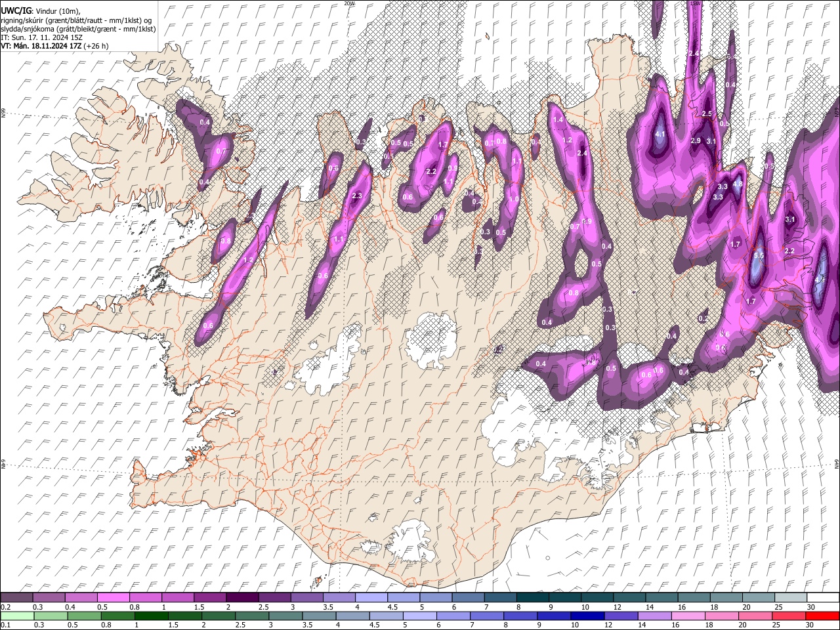Click the darkest purple top-row swatch labeled 2

point(242,598)
